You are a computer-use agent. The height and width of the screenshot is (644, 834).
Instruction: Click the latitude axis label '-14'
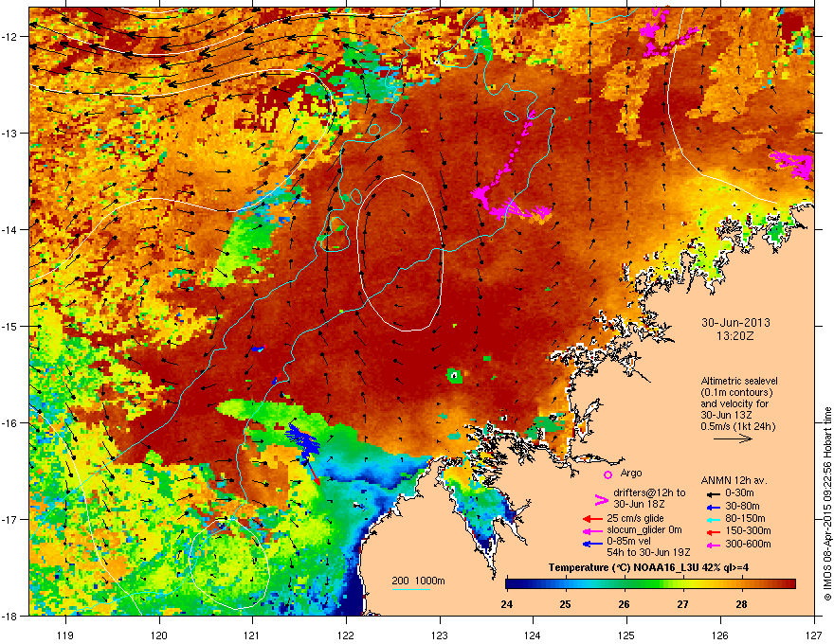pos(9,229)
